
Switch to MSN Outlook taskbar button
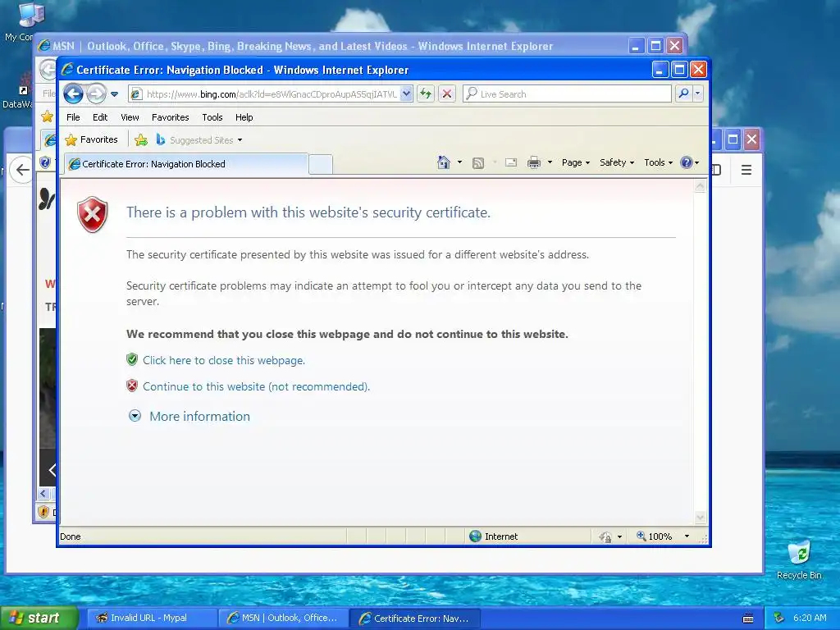(x=284, y=618)
